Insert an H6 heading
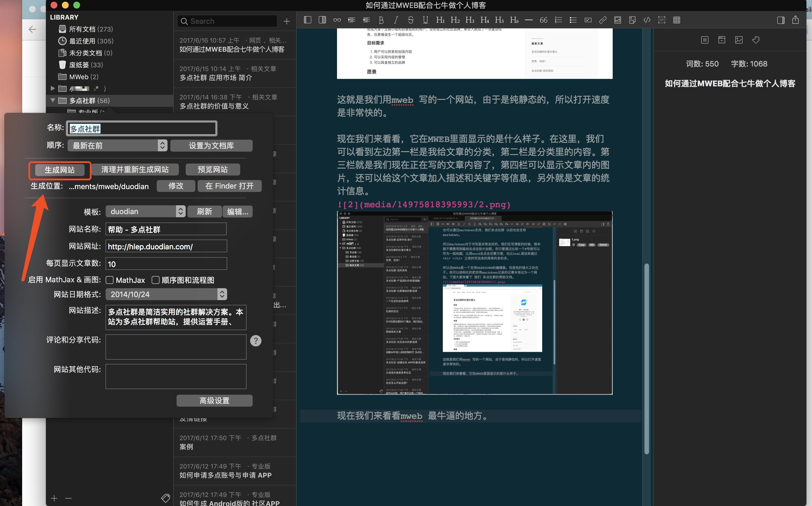 coord(514,20)
